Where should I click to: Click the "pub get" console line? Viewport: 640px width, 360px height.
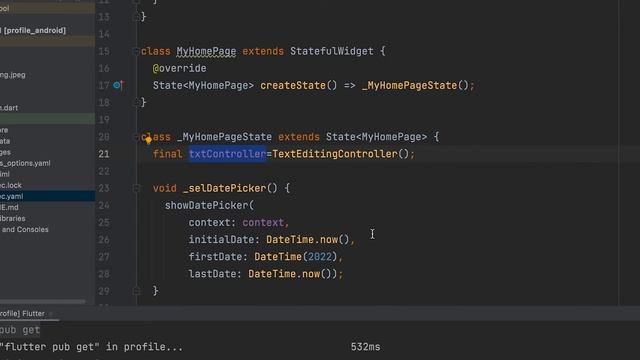coord(20,330)
